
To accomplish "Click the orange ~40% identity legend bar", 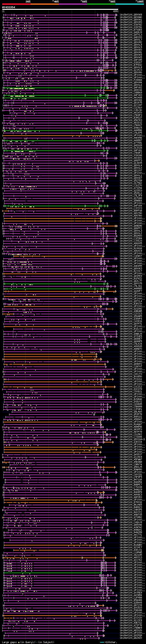I will (x=45, y=4).
